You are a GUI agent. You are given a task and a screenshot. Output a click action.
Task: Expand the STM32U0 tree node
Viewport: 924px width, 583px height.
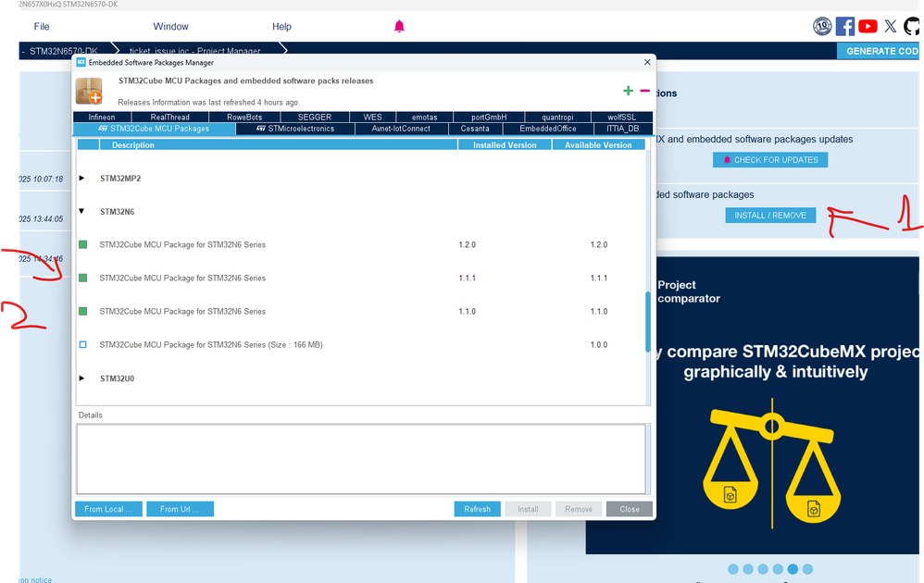click(81, 378)
